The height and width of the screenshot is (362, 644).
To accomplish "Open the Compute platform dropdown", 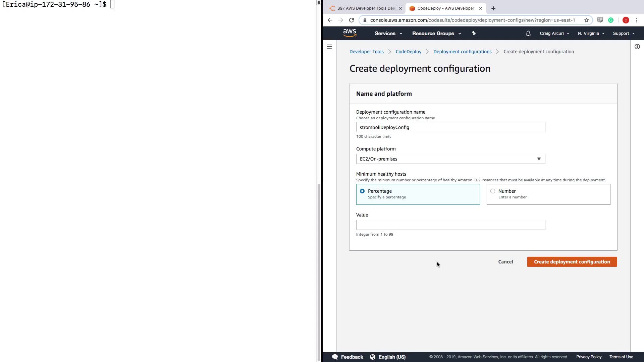I will 450,159.
